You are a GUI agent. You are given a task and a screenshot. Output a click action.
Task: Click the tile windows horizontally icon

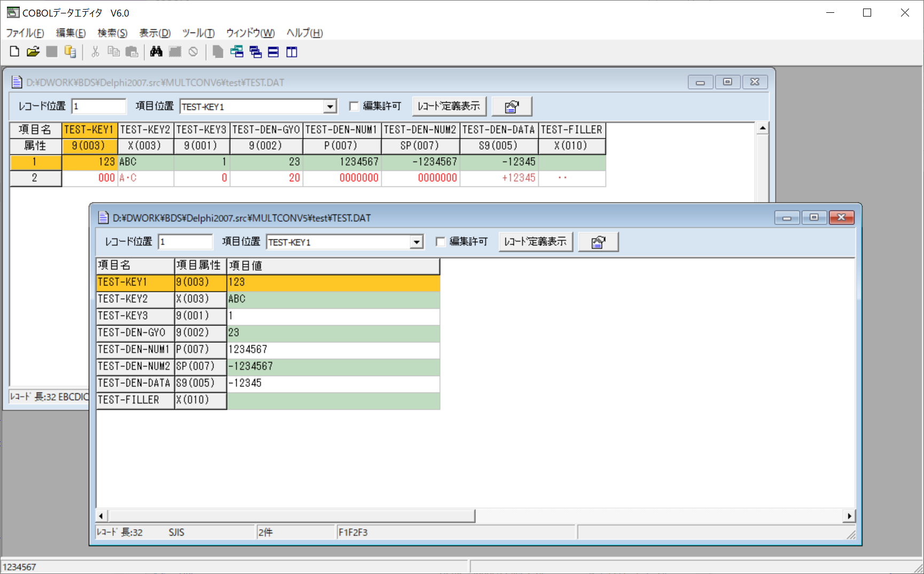273,51
